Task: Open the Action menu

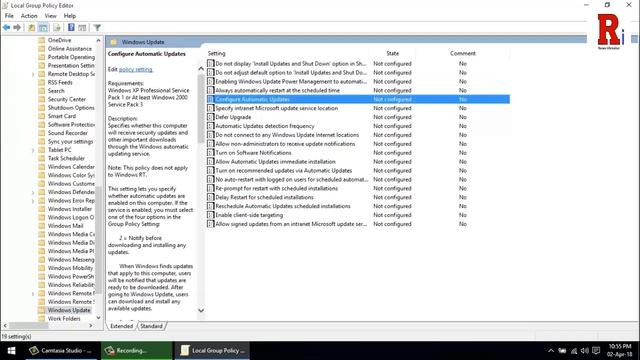Action: point(29,16)
